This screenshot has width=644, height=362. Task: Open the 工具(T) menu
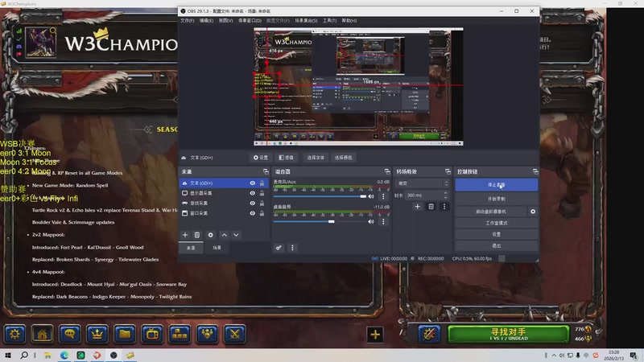pos(329,21)
